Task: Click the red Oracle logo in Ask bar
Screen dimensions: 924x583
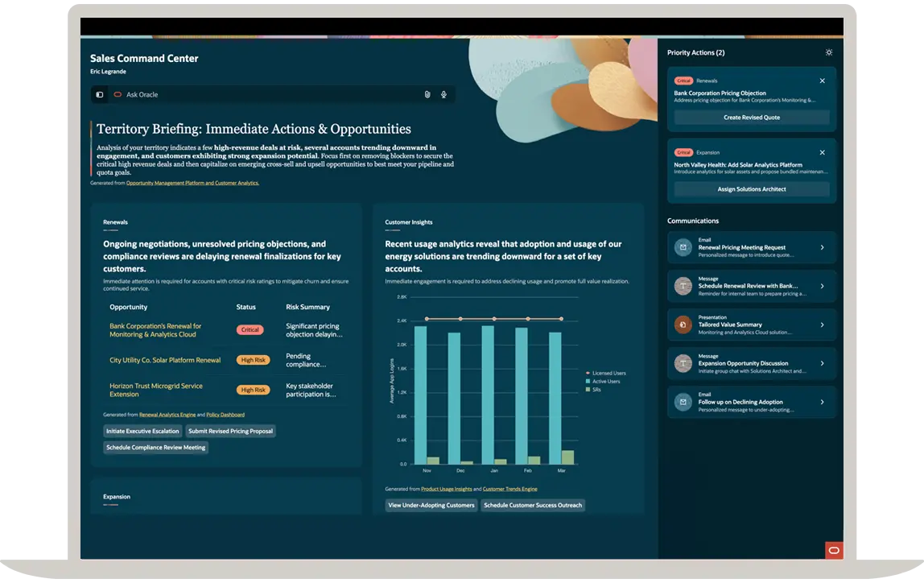Action: click(x=118, y=94)
